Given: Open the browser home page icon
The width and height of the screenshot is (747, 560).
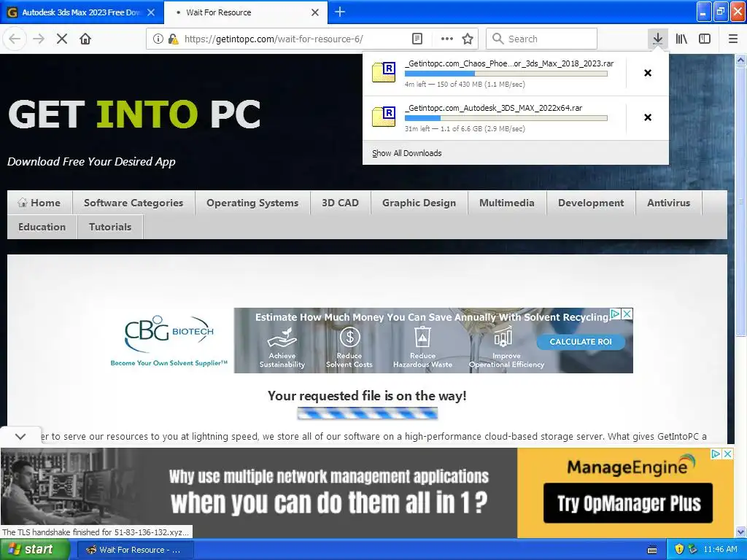Looking at the screenshot, I should click(85, 39).
